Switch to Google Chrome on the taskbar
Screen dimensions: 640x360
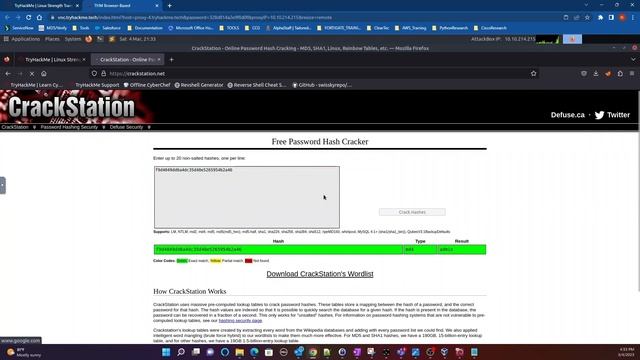click(x=313, y=352)
